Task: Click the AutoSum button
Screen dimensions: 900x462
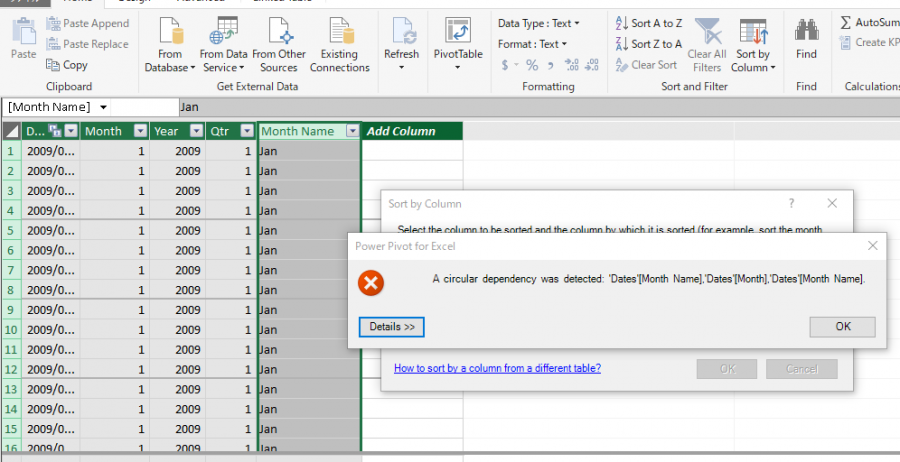Action: [870, 22]
